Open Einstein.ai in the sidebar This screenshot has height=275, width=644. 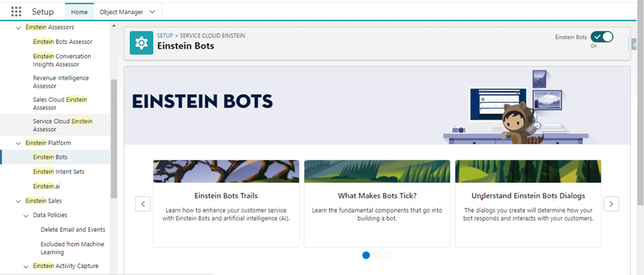point(47,186)
